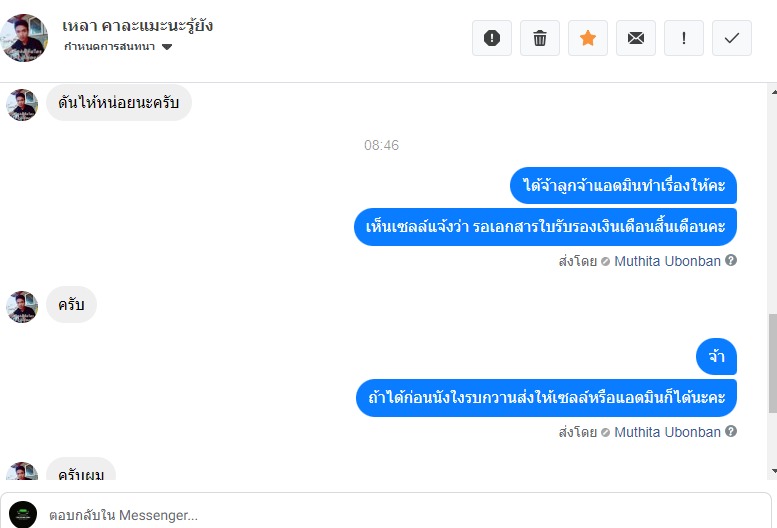777x528 pixels.
Task: Click the help icon beside second Muthita Ubonban
Action: 731,431
